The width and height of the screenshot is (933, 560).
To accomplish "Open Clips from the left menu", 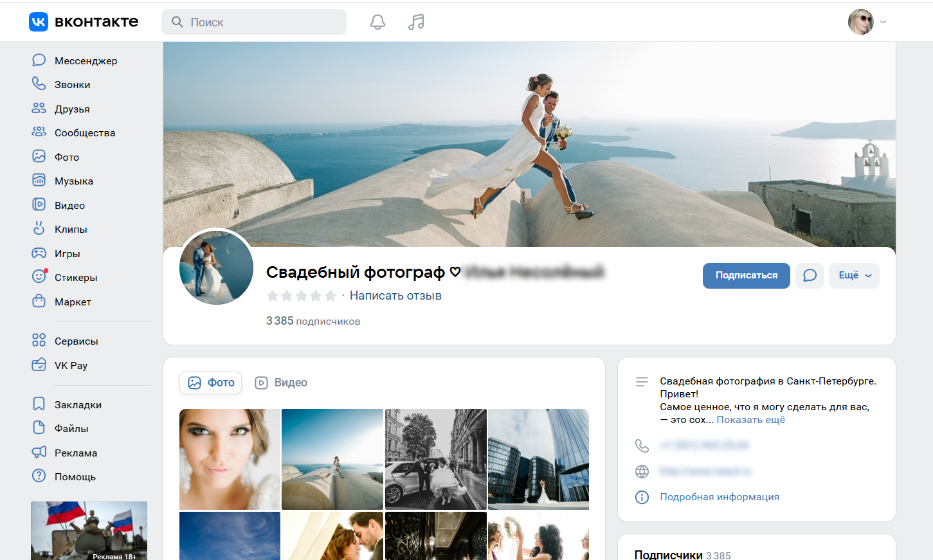I will [71, 230].
